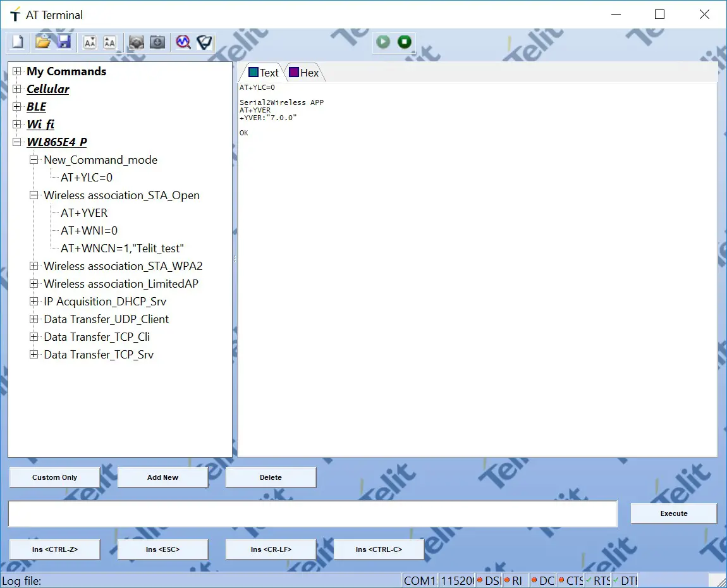Viewport: 727px width, 588px height.
Task: Click the Add New button
Action: (162, 477)
